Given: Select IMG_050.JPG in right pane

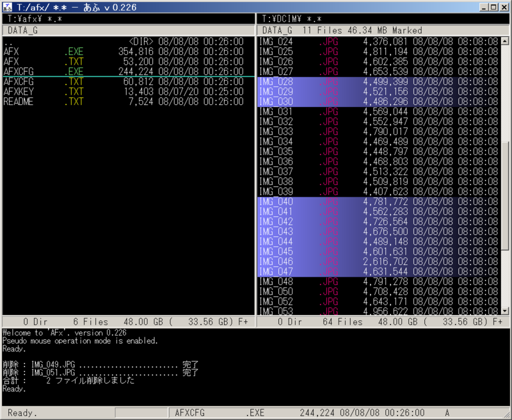Looking at the screenshot, I should click(x=379, y=292).
